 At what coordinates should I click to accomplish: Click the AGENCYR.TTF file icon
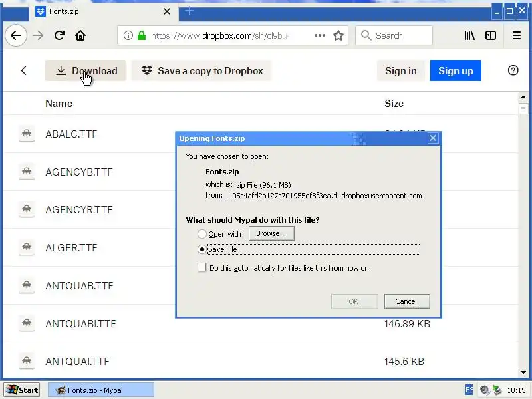[x=27, y=209]
